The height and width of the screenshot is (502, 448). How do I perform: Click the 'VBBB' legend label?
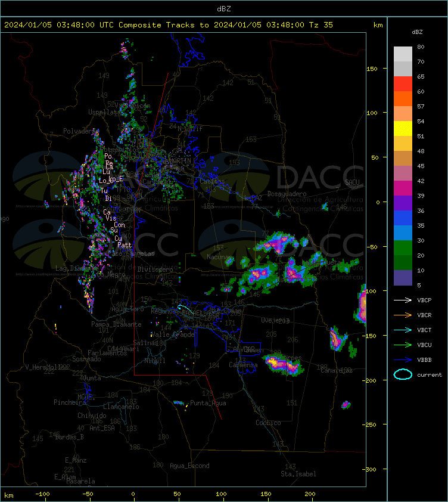(424, 360)
